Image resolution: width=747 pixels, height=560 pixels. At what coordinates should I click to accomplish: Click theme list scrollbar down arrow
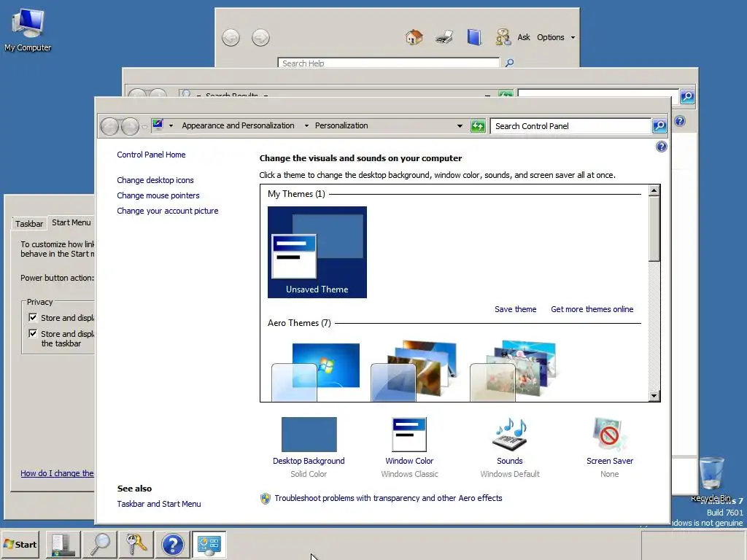(x=654, y=396)
